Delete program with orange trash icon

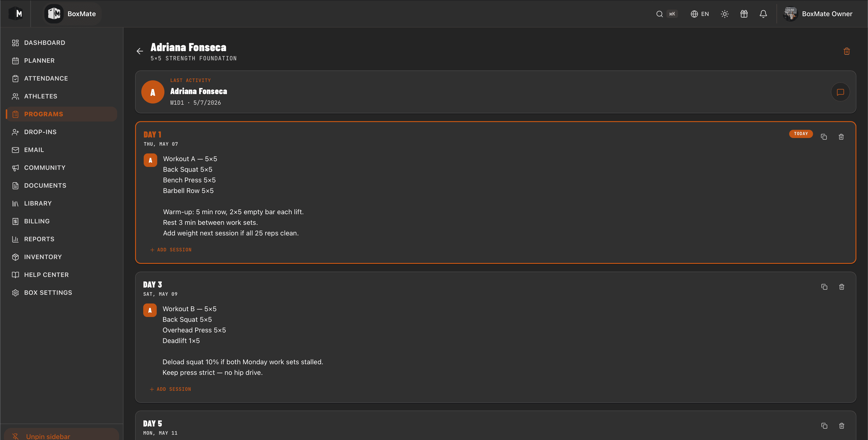point(847,51)
